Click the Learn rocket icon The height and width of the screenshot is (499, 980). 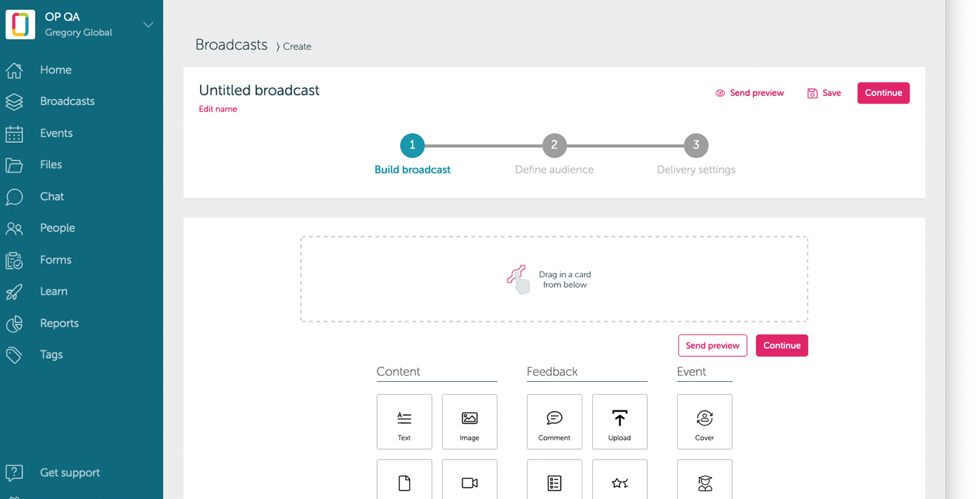click(14, 292)
